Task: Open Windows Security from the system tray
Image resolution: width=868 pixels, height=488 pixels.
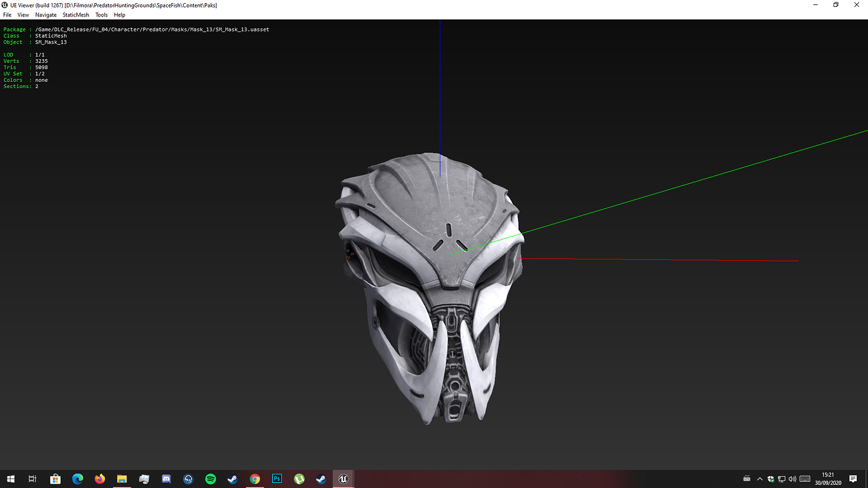Action: 771,479
